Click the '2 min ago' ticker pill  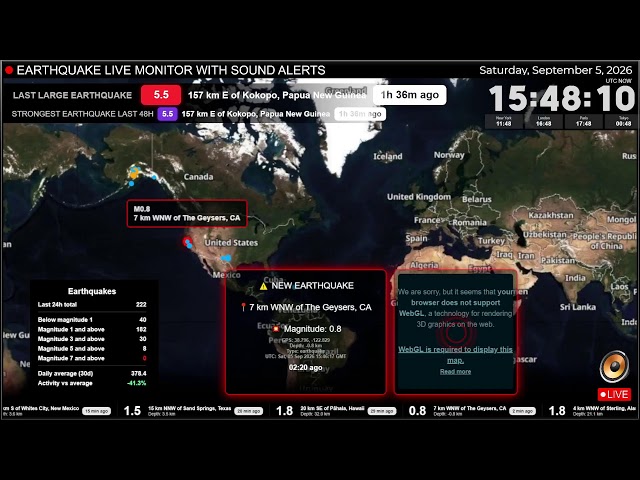522,411
